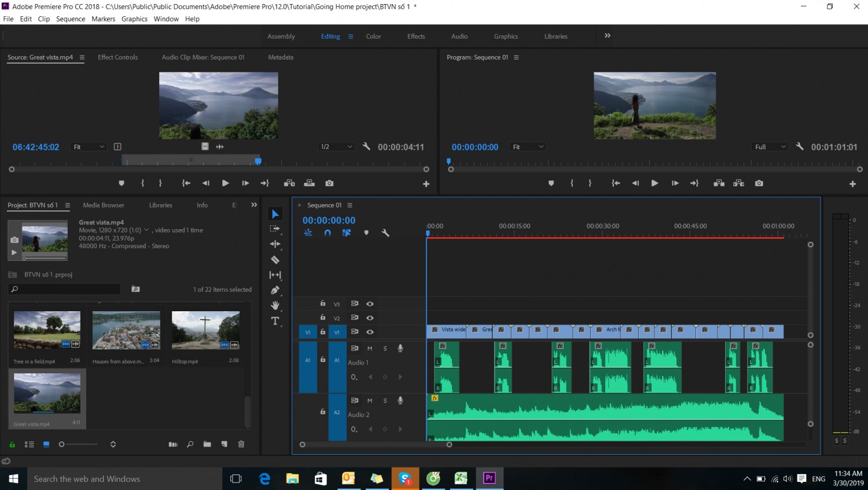
Task: Switch project panel to icon view
Action: point(46,444)
